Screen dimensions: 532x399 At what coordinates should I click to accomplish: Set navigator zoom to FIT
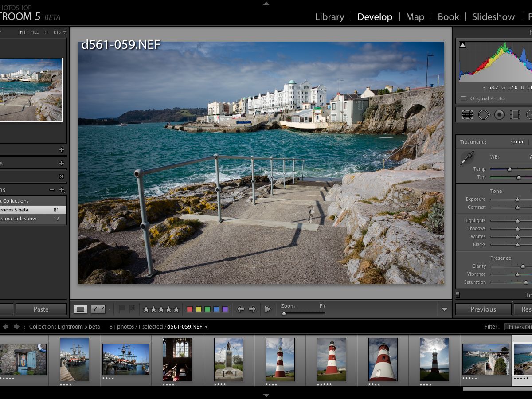pos(23,32)
